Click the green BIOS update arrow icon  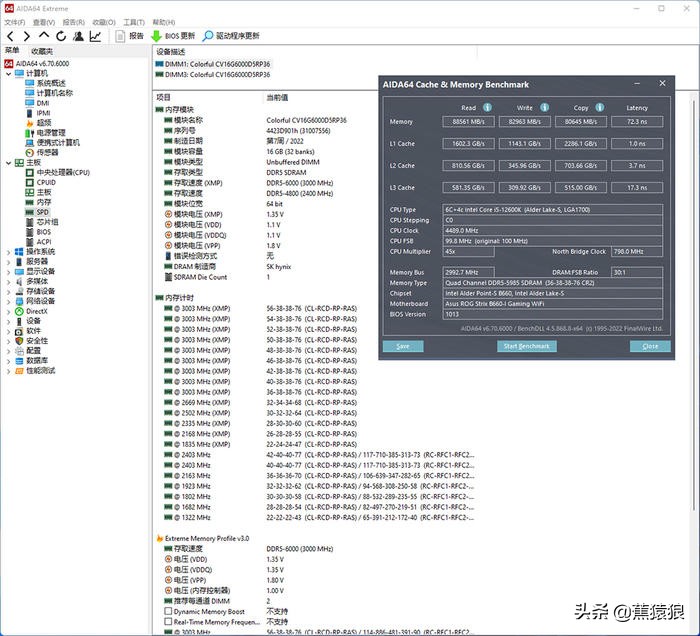(156, 36)
